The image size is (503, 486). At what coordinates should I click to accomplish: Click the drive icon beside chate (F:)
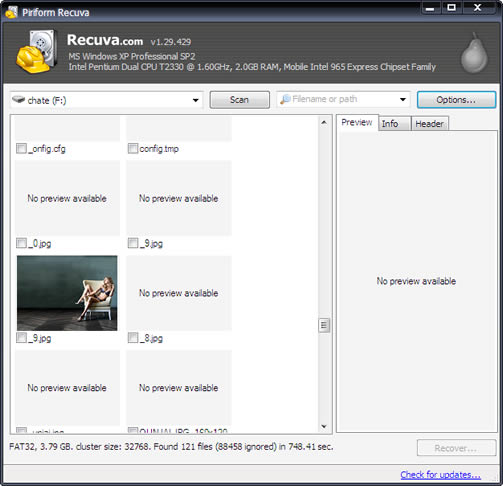click(19, 99)
